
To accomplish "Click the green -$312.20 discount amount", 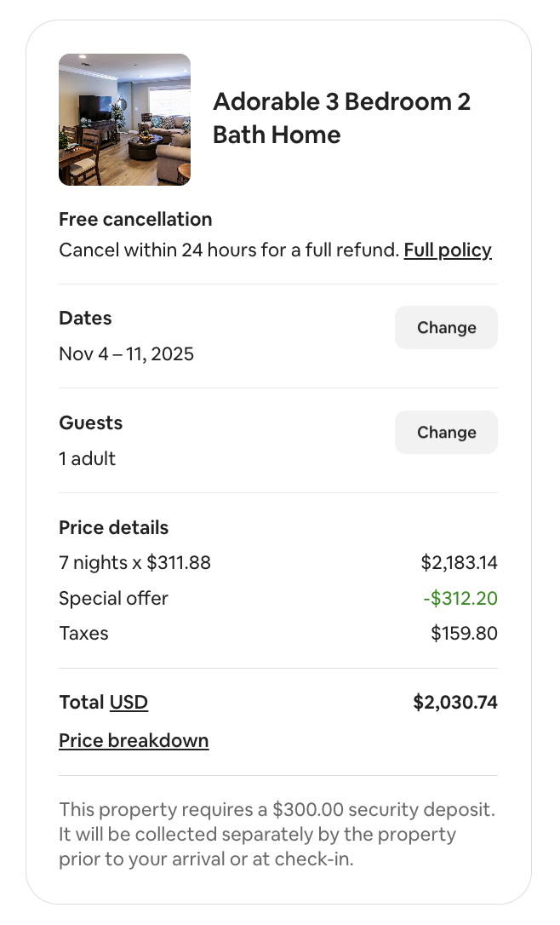I will (460, 599).
